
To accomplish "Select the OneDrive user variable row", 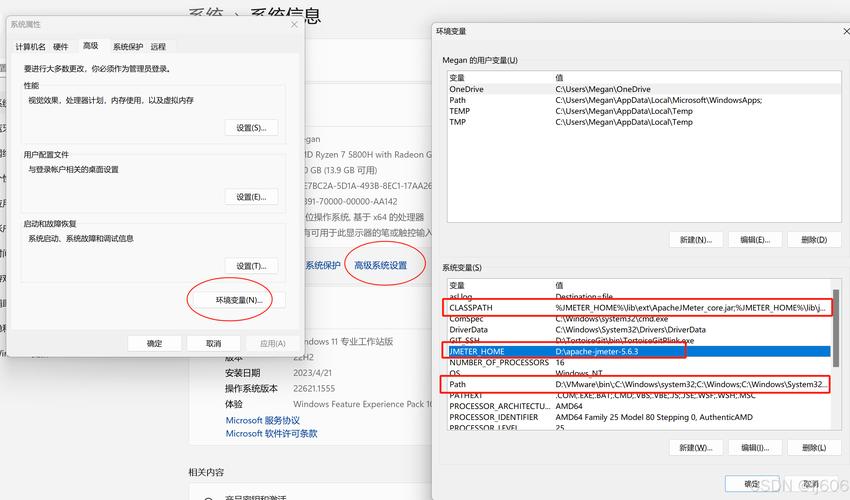I will click(x=645, y=89).
